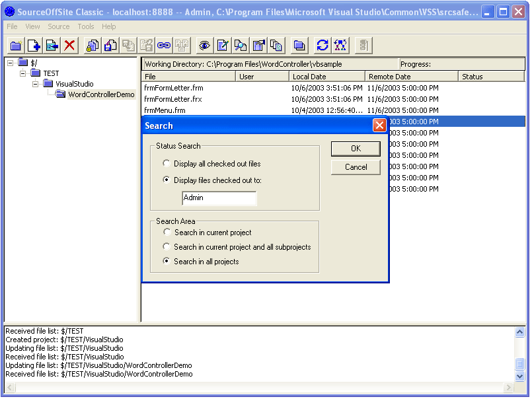Confirm search with OK button
Viewport: 532px width, 399px height.
click(x=356, y=149)
